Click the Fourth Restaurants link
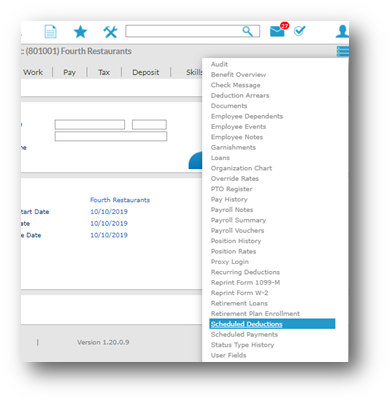 tap(120, 200)
